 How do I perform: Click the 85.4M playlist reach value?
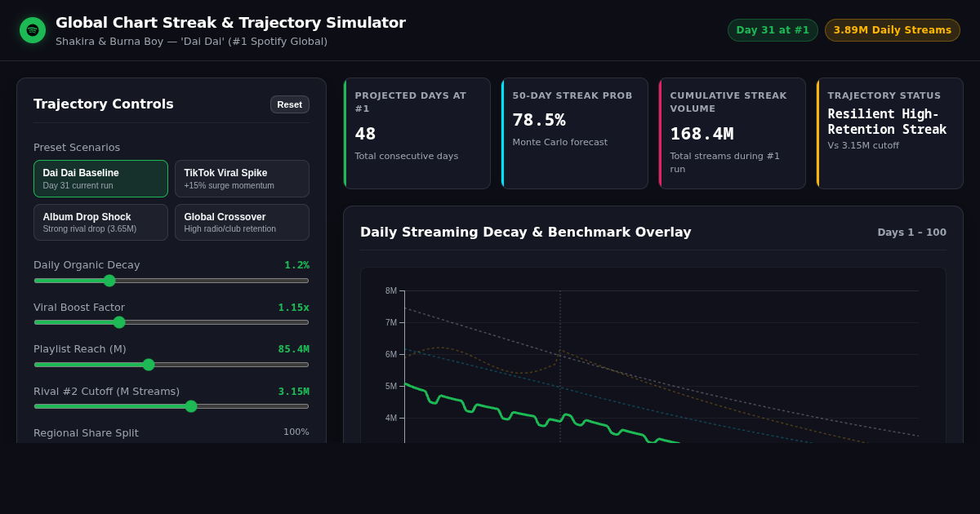(x=293, y=349)
